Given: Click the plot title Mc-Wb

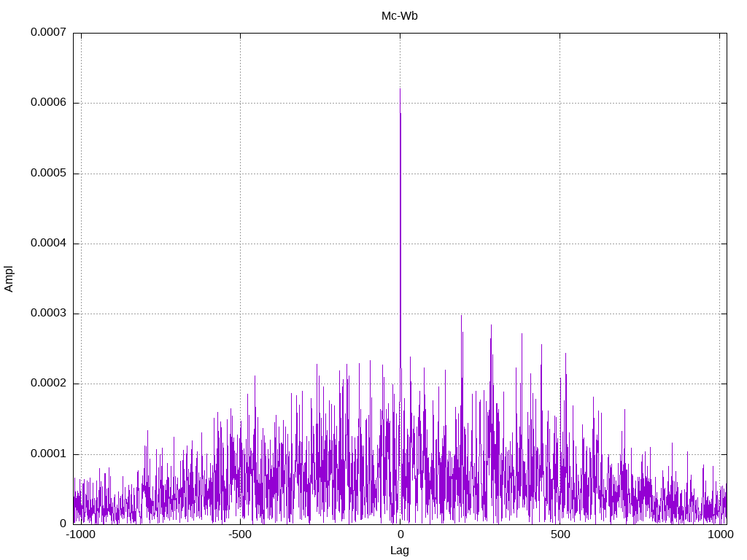Looking at the screenshot, I should tap(399, 16).
